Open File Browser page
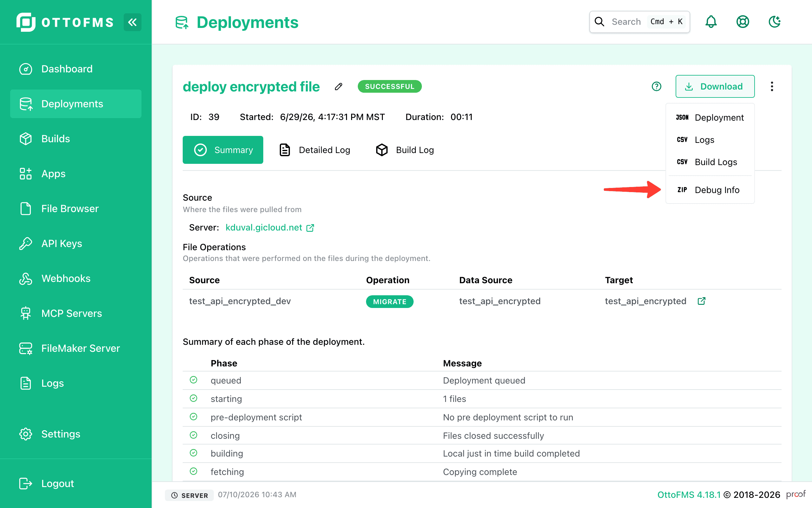This screenshot has width=812, height=508. point(76,209)
